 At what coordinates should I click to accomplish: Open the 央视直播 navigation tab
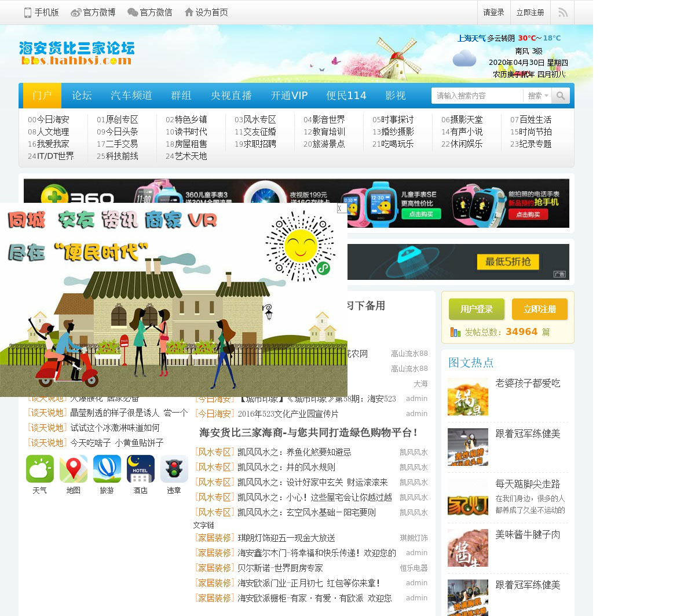click(231, 96)
